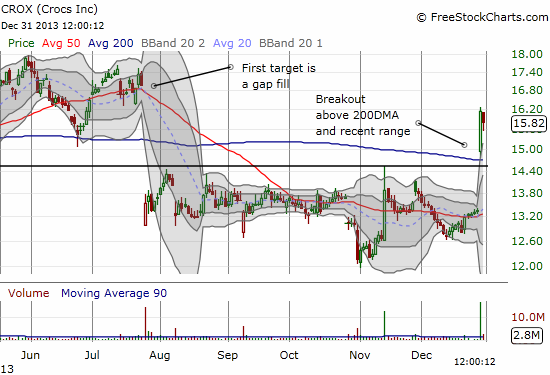Select the BBand 20 1 legend label
Screen dimensions: 550x375
point(290,43)
